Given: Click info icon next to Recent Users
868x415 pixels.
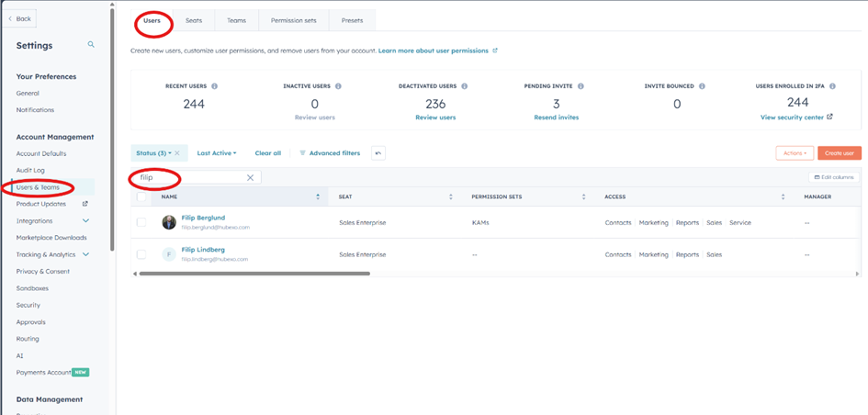Looking at the screenshot, I should pos(215,86).
